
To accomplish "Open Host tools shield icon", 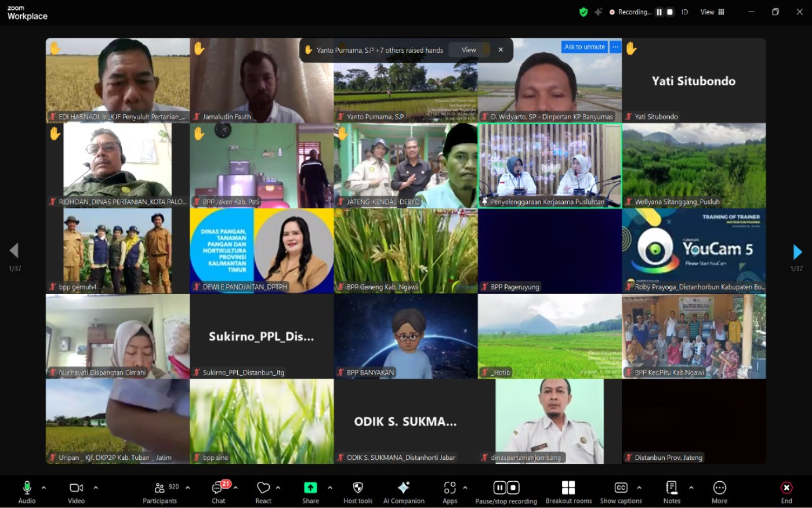I will (x=358, y=491).
